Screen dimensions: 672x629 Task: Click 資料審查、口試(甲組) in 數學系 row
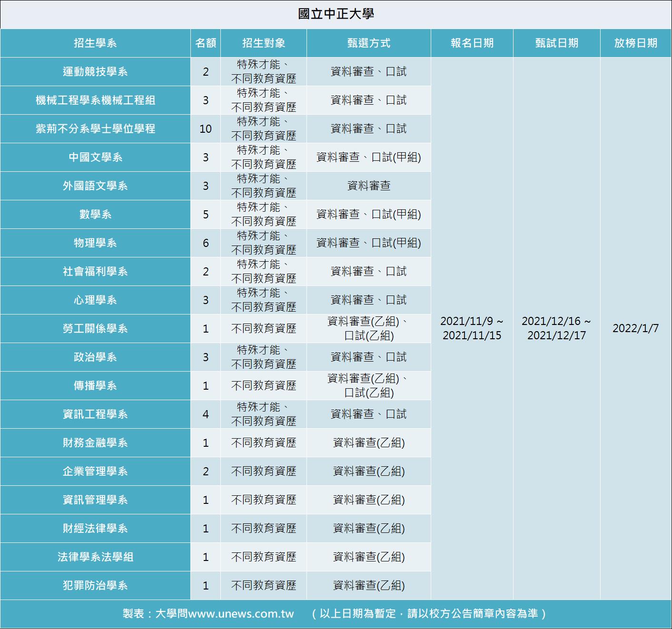click(x=369, y=215)
